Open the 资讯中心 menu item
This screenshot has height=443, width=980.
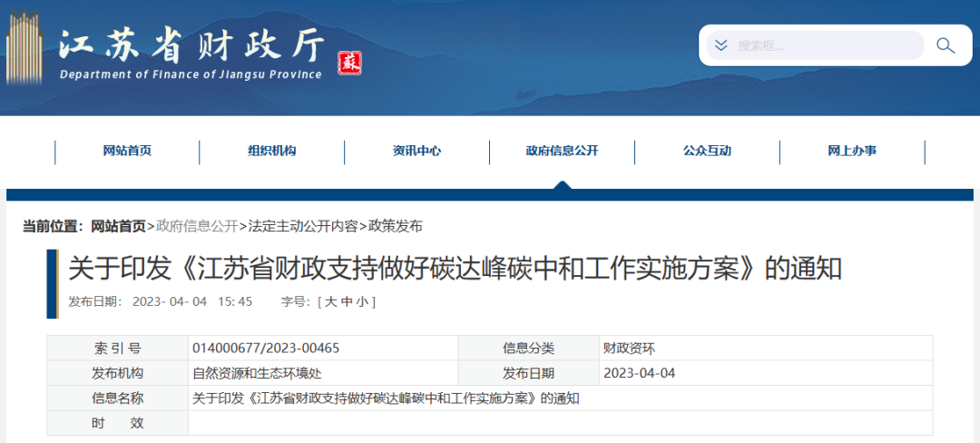coord(416,151)
